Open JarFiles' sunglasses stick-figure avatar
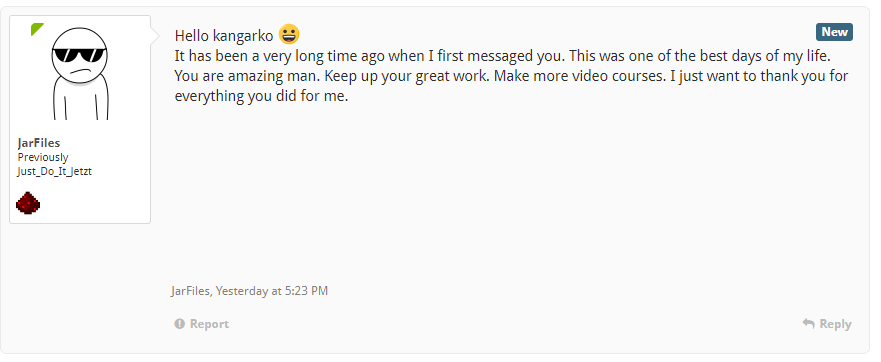This screenshot has width=881, height=362. coord(80,72)
